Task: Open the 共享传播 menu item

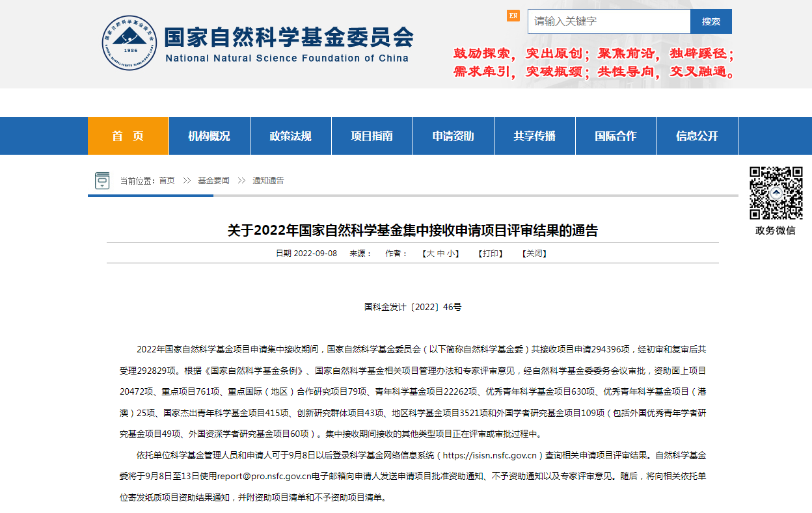Action: click(x=535, y=136)
